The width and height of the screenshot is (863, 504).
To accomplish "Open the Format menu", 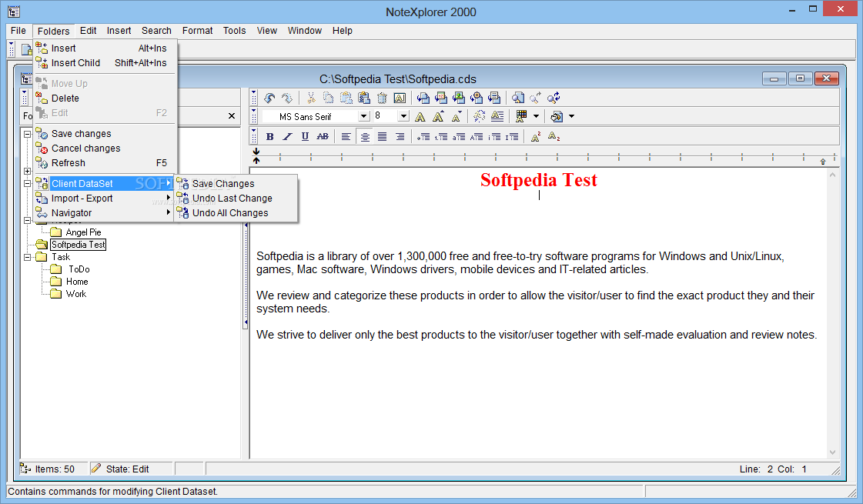I will click(x=198, y=31).
